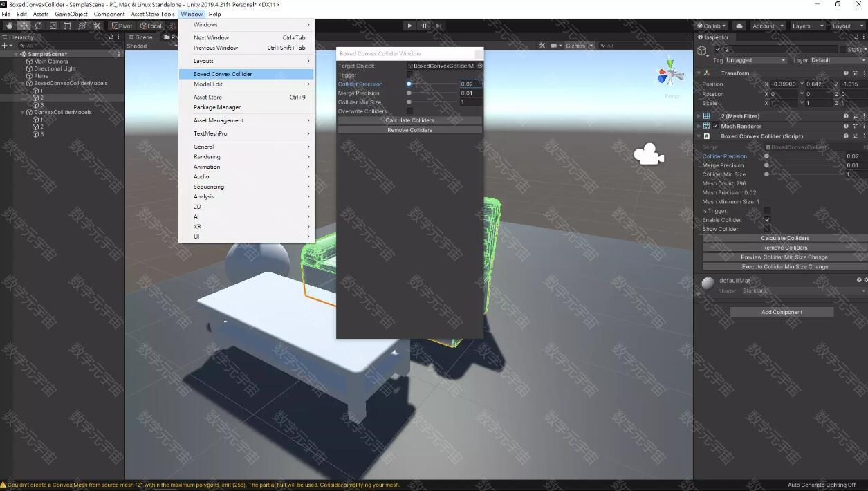
Task: Click the camera gizmo in the scene view
Action: point(649,154)
